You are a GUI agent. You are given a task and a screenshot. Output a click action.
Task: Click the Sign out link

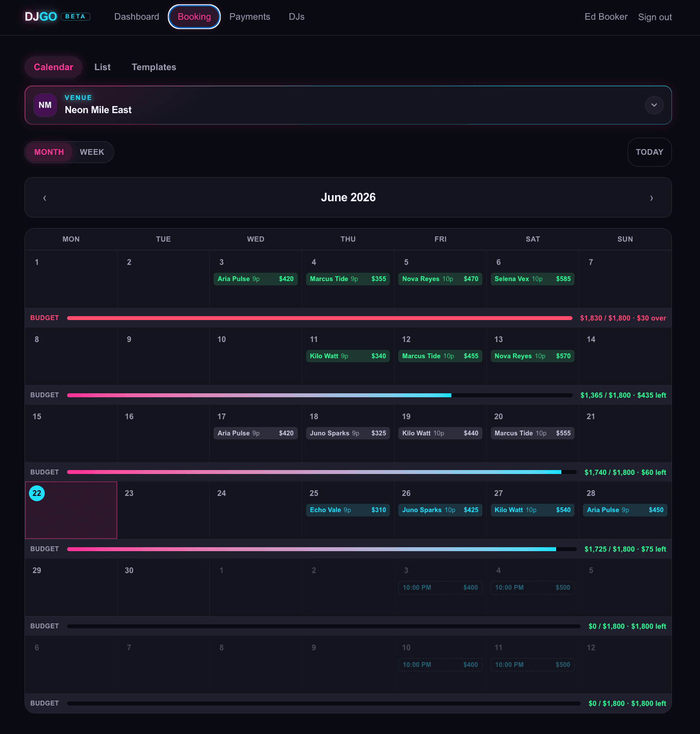pyautogui.click(x=655, y=17)
